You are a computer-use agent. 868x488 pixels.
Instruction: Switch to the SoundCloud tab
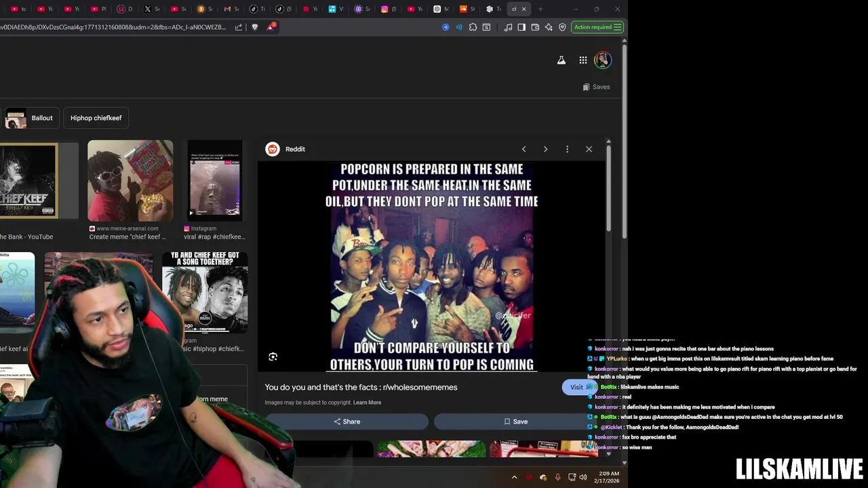coord(467,9)
